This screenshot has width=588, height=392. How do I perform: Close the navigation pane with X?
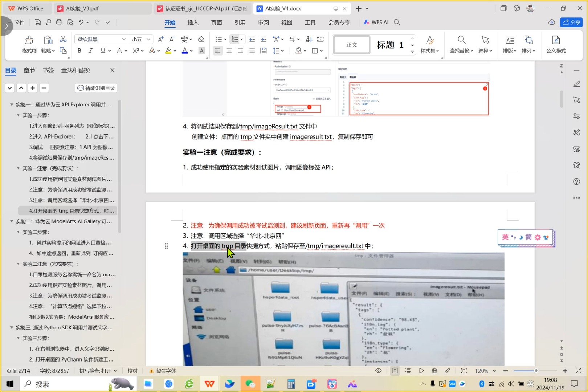click(x=113, y=70)
